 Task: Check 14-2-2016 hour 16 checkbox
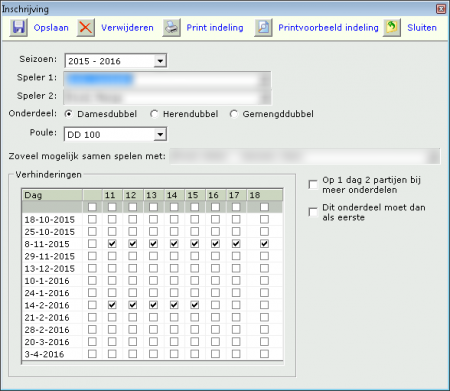click(215, 305)
